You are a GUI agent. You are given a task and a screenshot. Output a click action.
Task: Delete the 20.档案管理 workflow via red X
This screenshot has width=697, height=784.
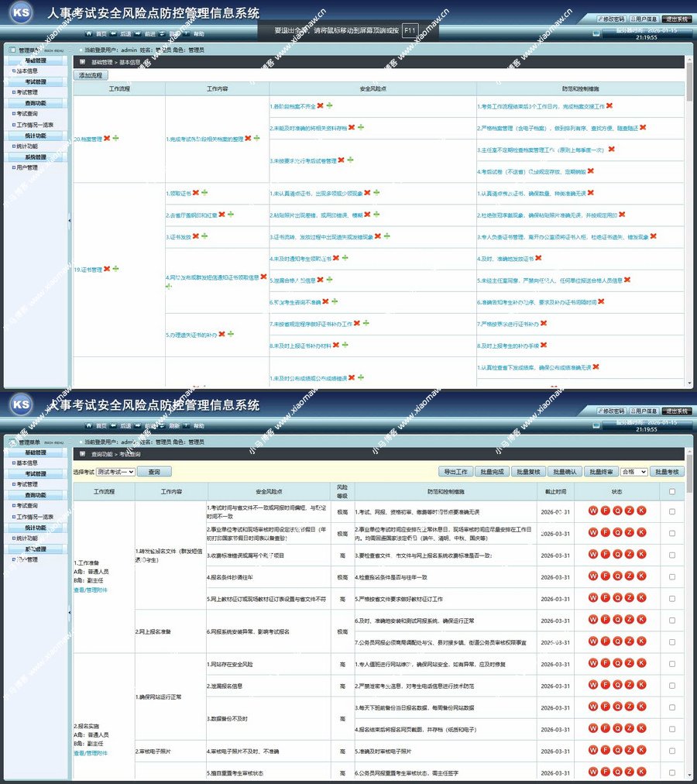107,139
